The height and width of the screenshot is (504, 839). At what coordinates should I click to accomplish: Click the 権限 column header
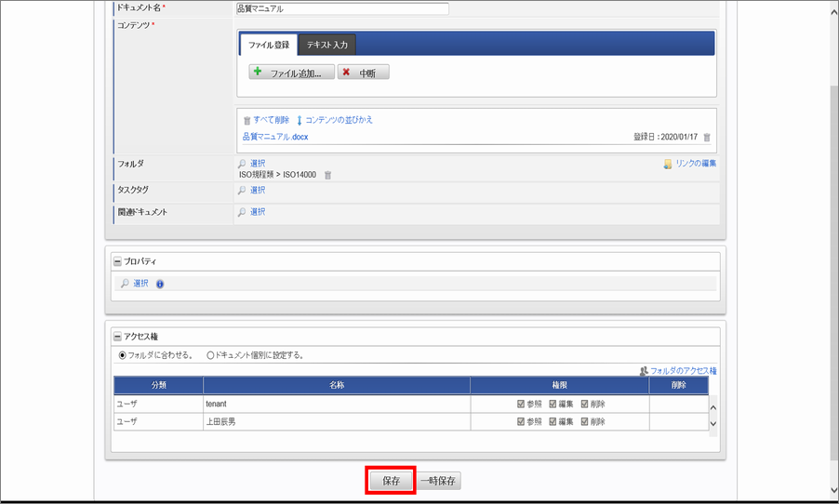(x=560, y=385)
